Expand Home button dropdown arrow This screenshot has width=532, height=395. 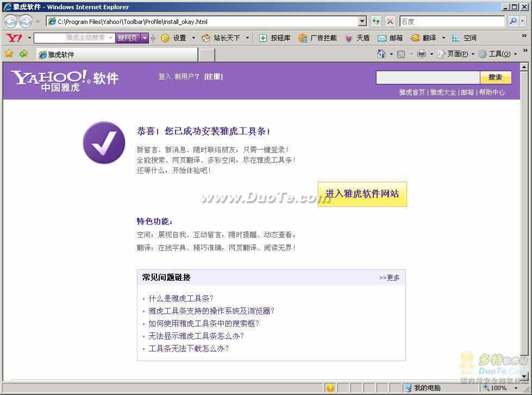point(391,54)
